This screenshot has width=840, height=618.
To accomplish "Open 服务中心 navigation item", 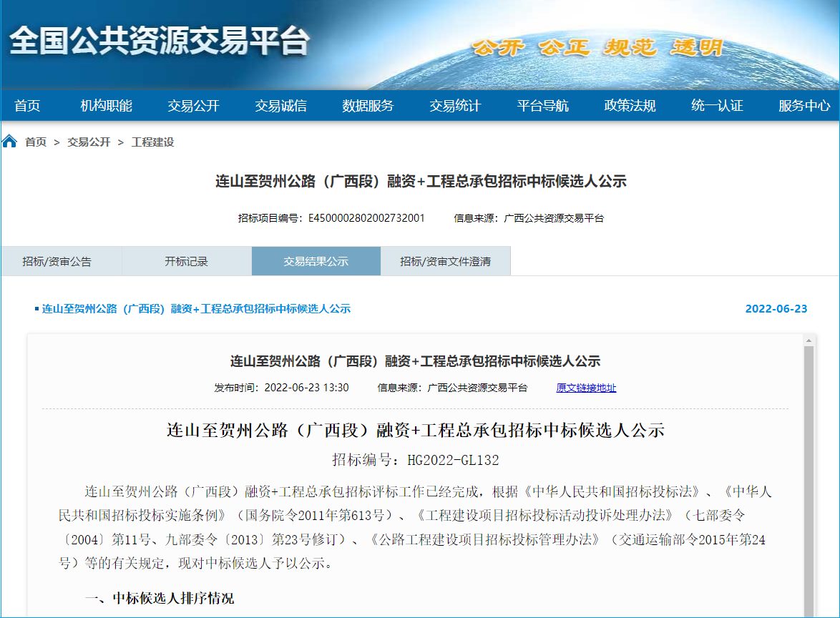I will (804, 106).
